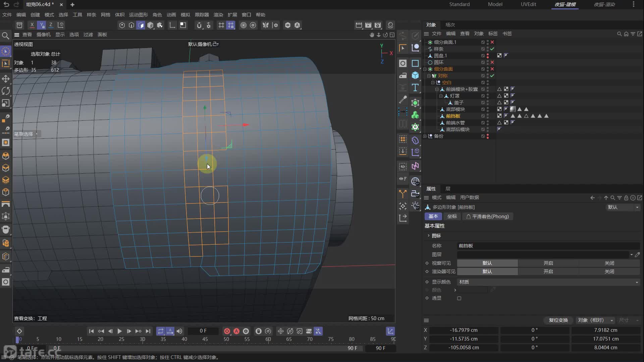
Task: Toggle the enable checkmark for 对称 object
Action: pyautogui.click(x=492, y=76)
